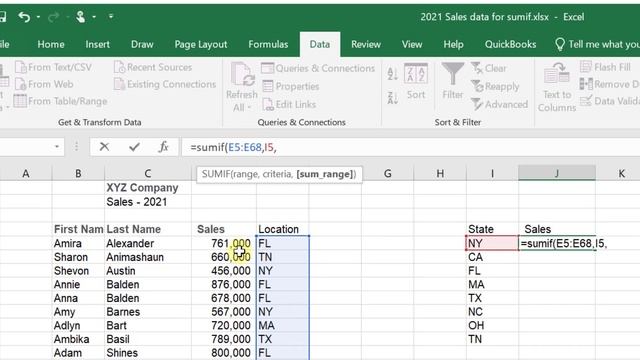This screenshot has width=640, height=360.
Task: Click the Refresh All icon
Action: 242,75
